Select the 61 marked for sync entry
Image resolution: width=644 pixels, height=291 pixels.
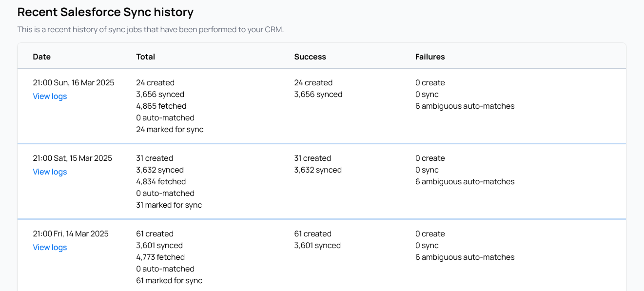click(169, 281)
